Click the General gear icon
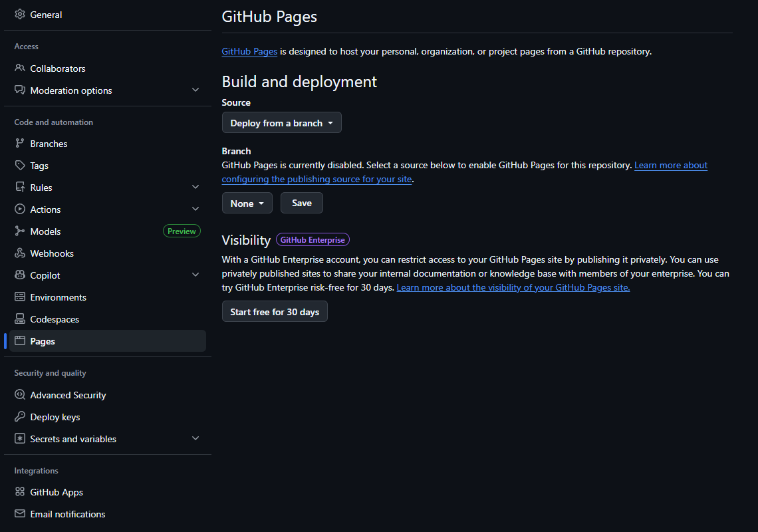The height and width of the screenshot is (532, 758). click(20, 14)
